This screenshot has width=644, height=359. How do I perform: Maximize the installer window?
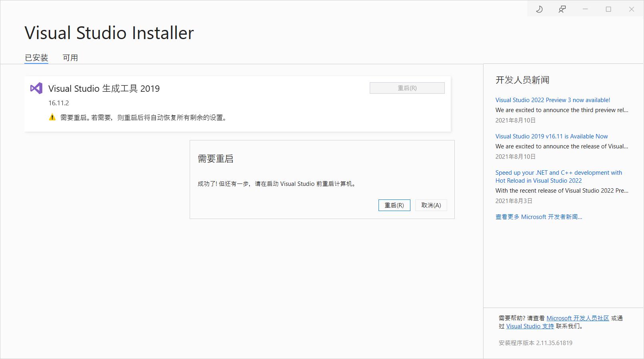pyautogui.click(x=608, y=9)
